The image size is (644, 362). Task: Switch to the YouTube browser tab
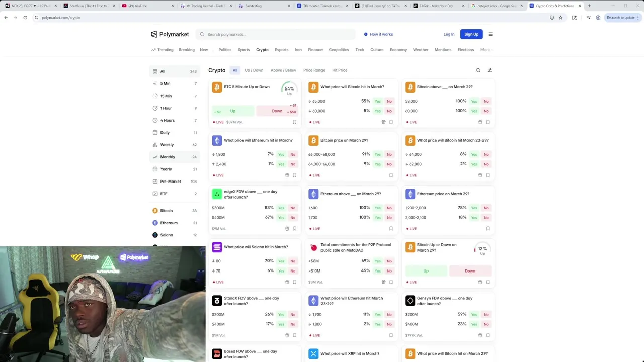(147, 6)
